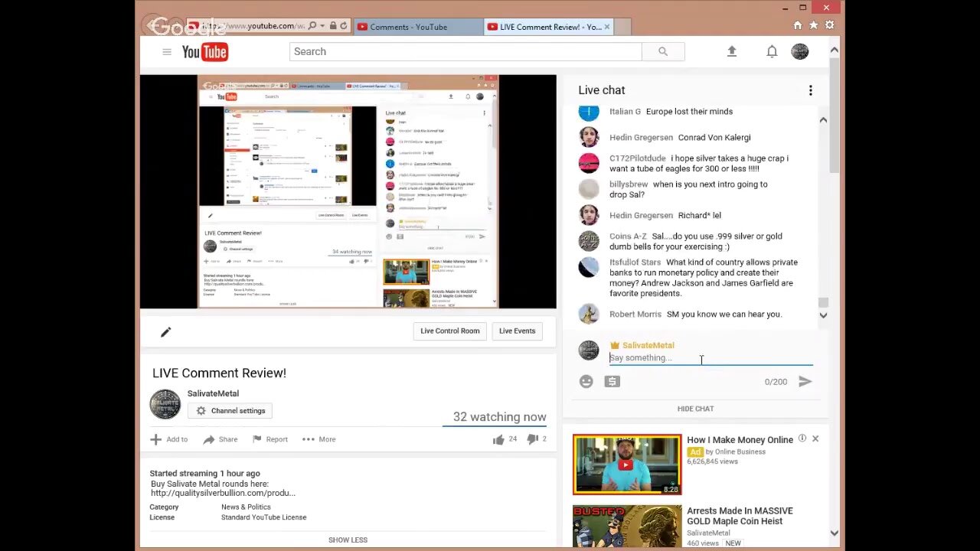Send the chat message with the arrow icon
This screenshot has width=980, height=551.
tap(805, 381)
